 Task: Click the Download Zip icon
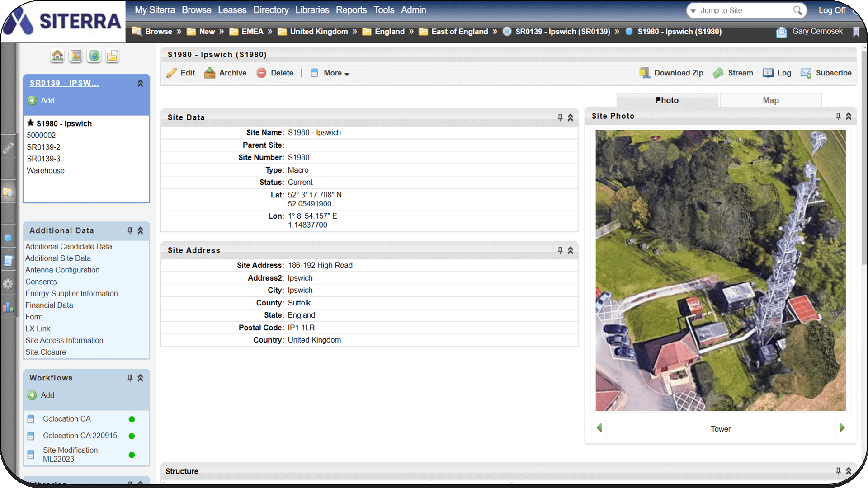[644, 73]
